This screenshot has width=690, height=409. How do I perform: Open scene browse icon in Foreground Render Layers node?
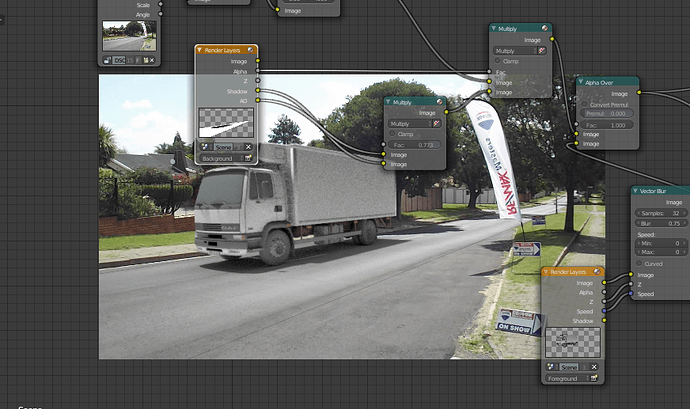click(551, 367)
